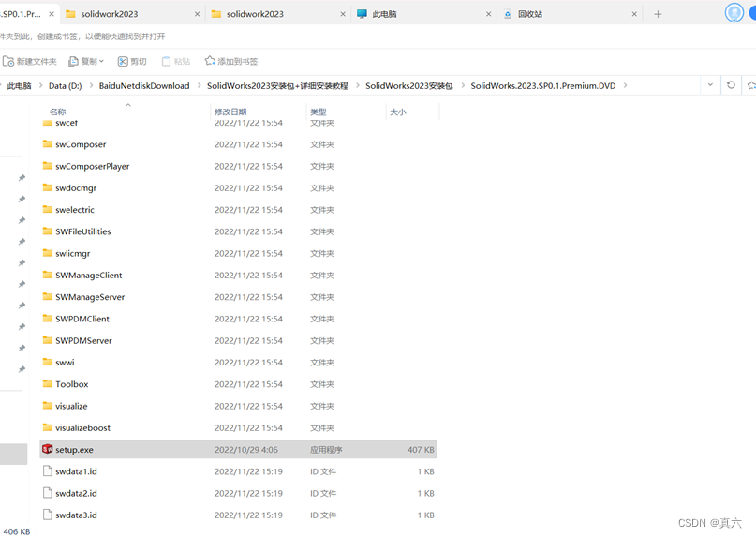Open the address bar history dropdown
This screenshot has height=537, width=756.
[710, 85]
